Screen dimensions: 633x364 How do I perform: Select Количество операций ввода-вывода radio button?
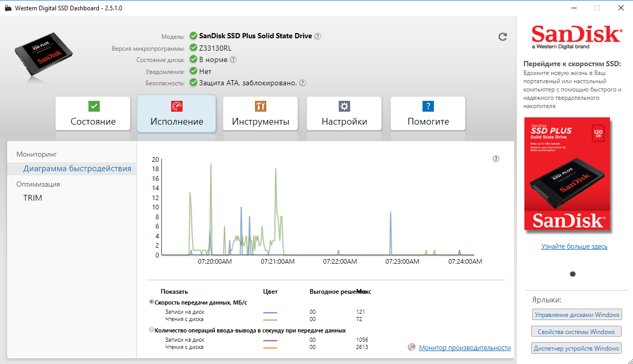[x=152, y=330]
